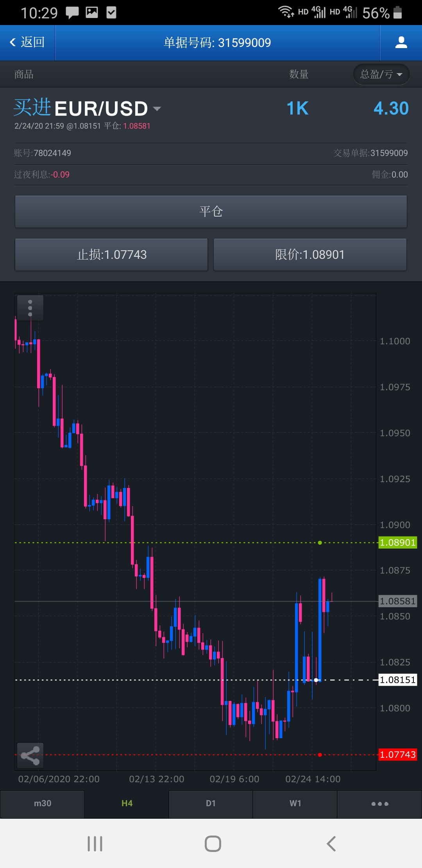The image size is (422, 868).
Task: Tap the 买进 buy label
Action: pos(32,108)
